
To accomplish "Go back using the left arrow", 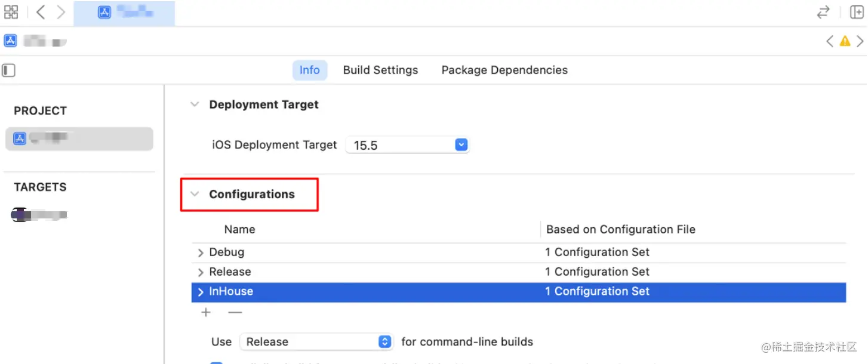I will [x=41, y=12].
